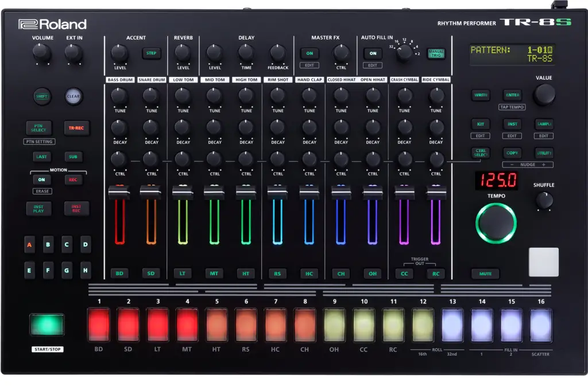588x386 pixels.
Task: Select the MT instrument button under fader
Action: coord(214,274)
